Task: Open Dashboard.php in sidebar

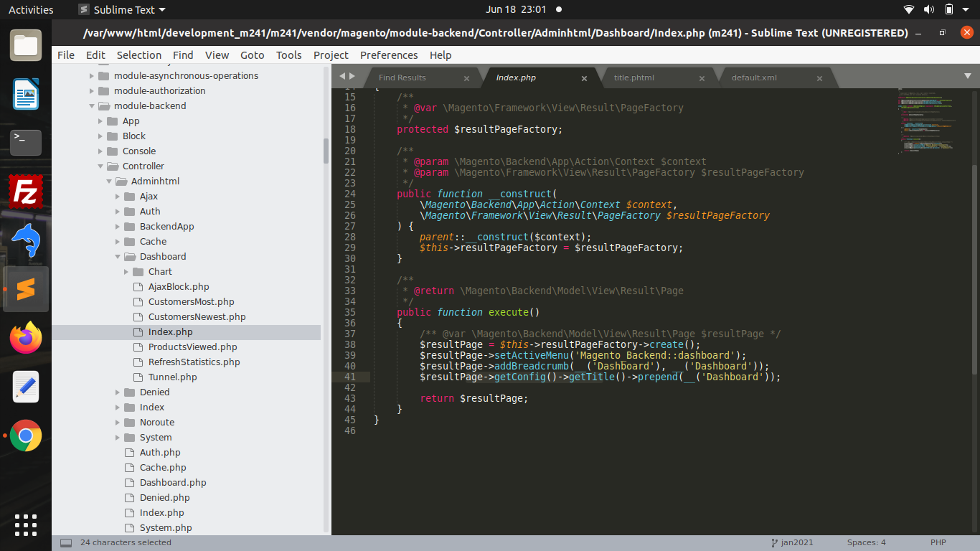Action: pyautogui.click(x=173, y=483)
